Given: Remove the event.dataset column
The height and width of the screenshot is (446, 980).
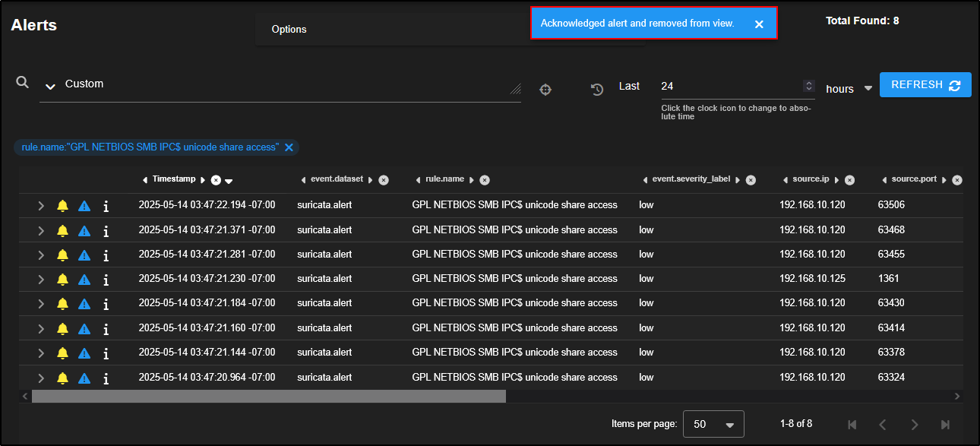Looking at the screenshot, I should 384,180.
